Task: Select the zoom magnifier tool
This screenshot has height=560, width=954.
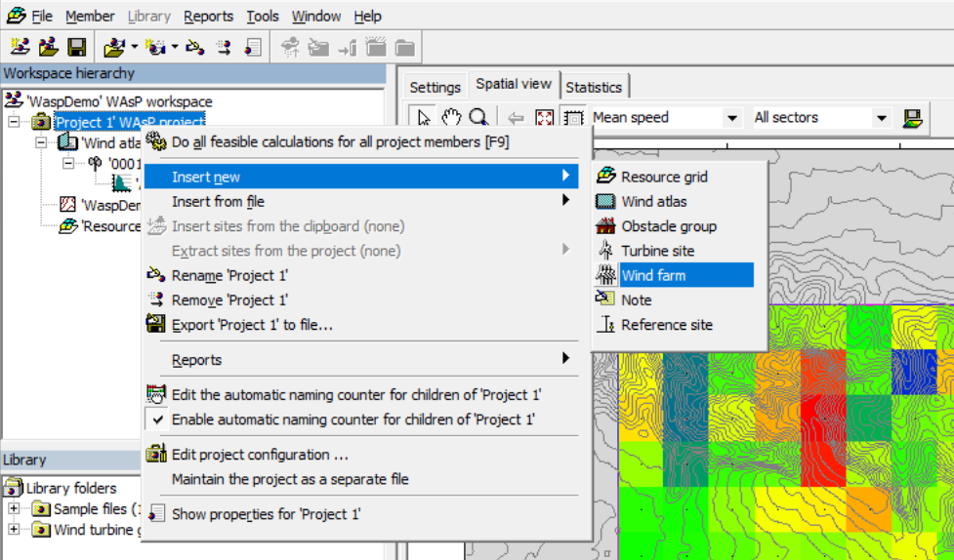Action: (477, 118)
